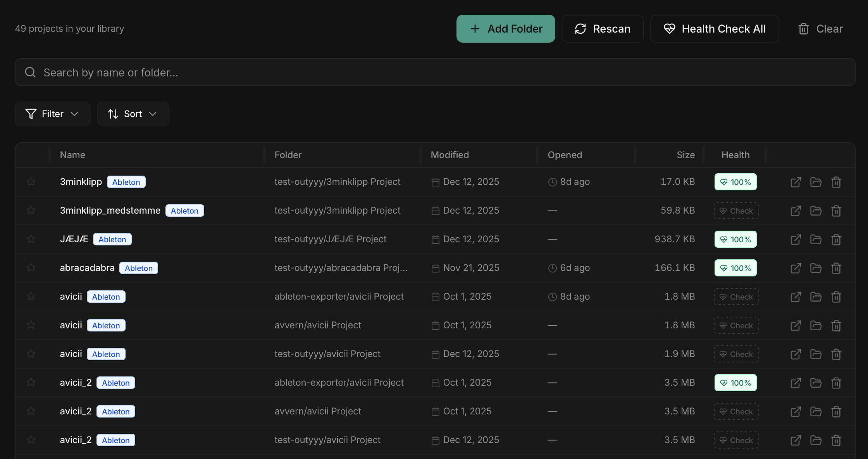The height and width of the screenshot is (459, 868).
Task: Sort by the Name column header
Action: pyautogui.click(x=72, y=155)
